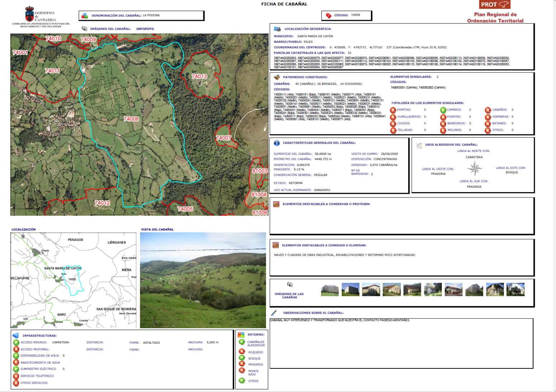Click the green check for Acceso rodado
Image resolution: width=556 pixels, height=392 pixels.
pos(16,343)
